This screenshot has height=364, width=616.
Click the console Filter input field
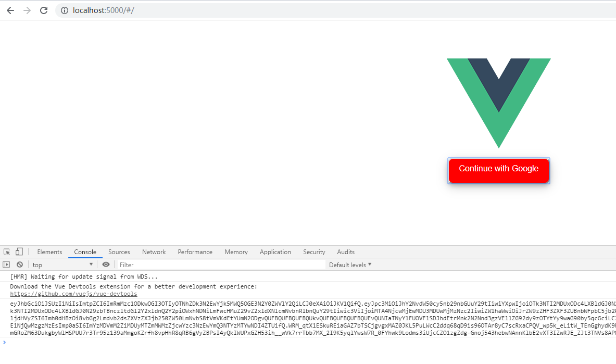pyautogui.click(x=221, y=265)
